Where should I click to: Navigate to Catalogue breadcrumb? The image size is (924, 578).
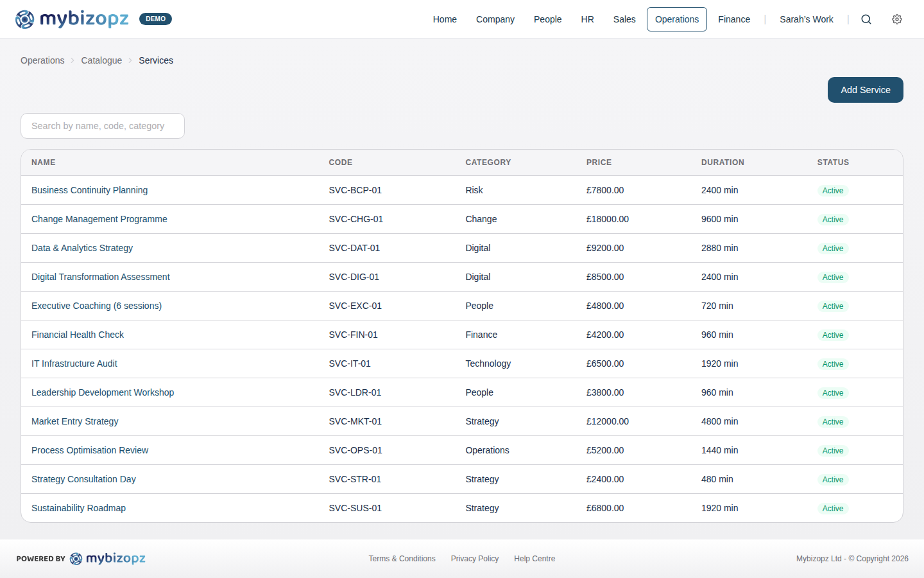[x=101, y=60]
